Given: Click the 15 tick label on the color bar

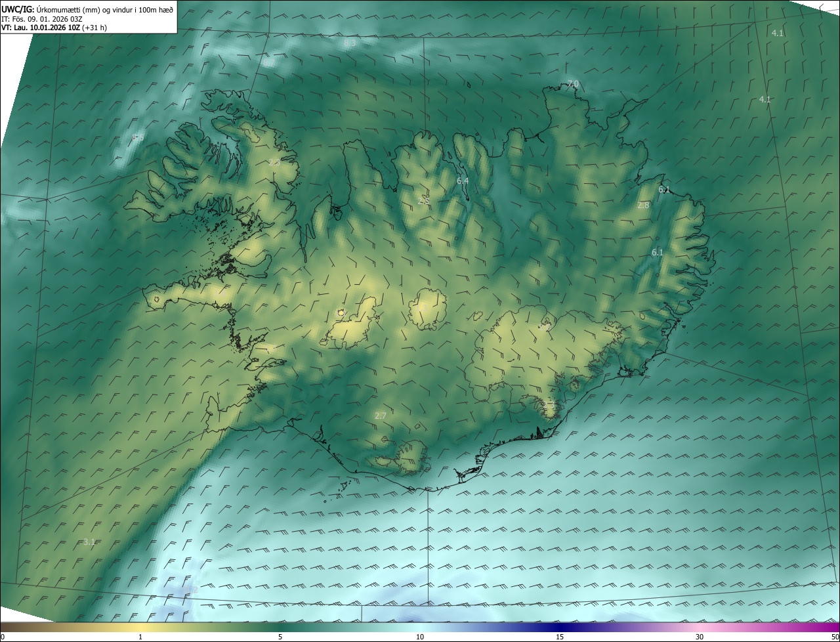Looking at the screenshot, I should point(560,637).
